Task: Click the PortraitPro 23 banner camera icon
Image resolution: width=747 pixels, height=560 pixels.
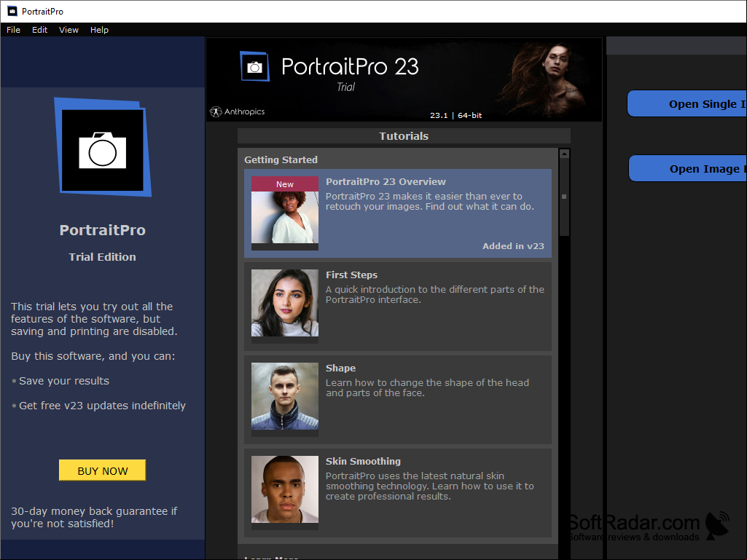Action: [255, 66]
